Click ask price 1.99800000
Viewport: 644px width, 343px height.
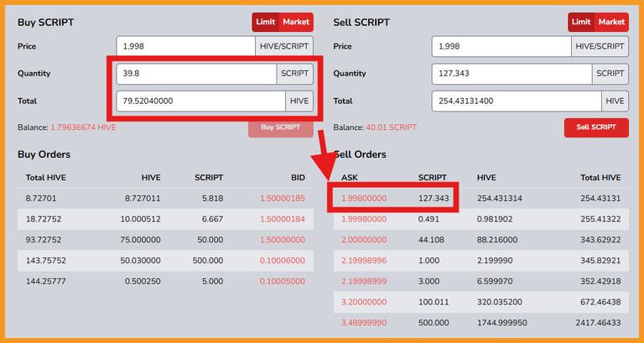(364, 199)
